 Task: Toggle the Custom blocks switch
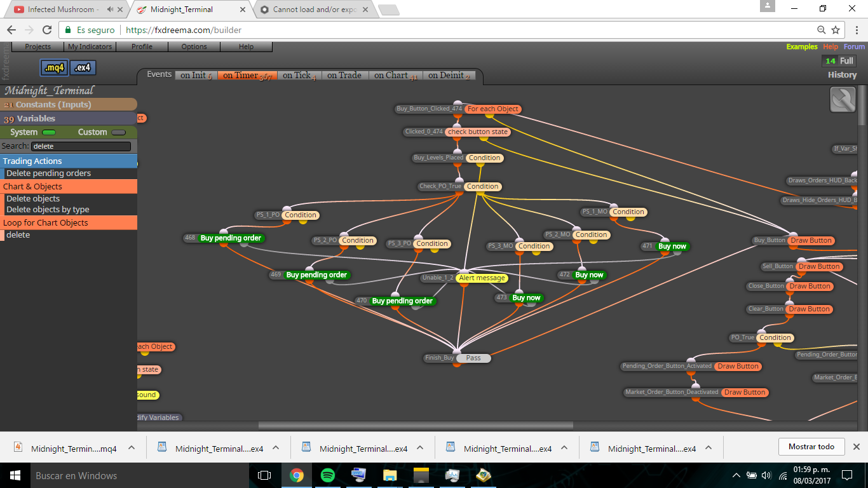click(118, 133)
